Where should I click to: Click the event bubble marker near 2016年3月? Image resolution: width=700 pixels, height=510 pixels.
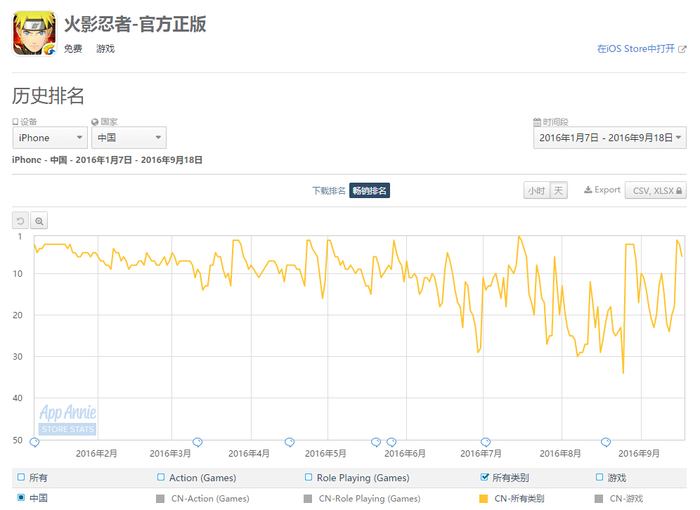(197, 442)
